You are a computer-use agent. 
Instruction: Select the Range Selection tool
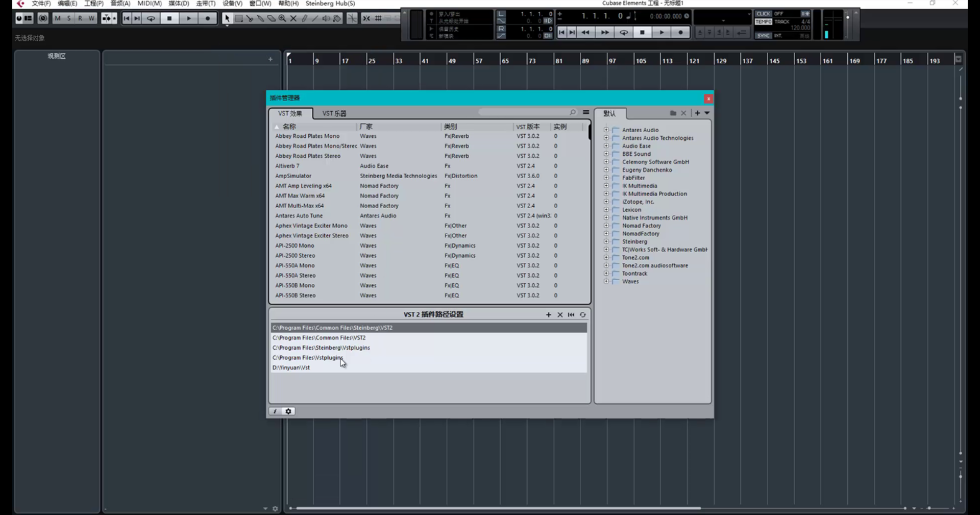238,18
